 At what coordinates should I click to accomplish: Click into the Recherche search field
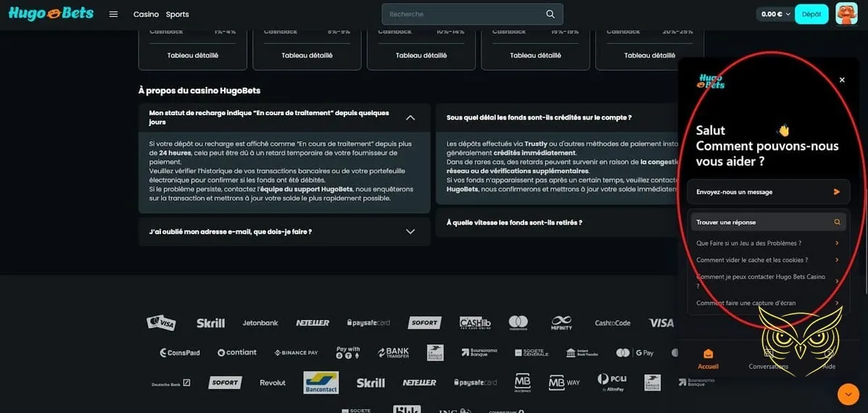464,14
